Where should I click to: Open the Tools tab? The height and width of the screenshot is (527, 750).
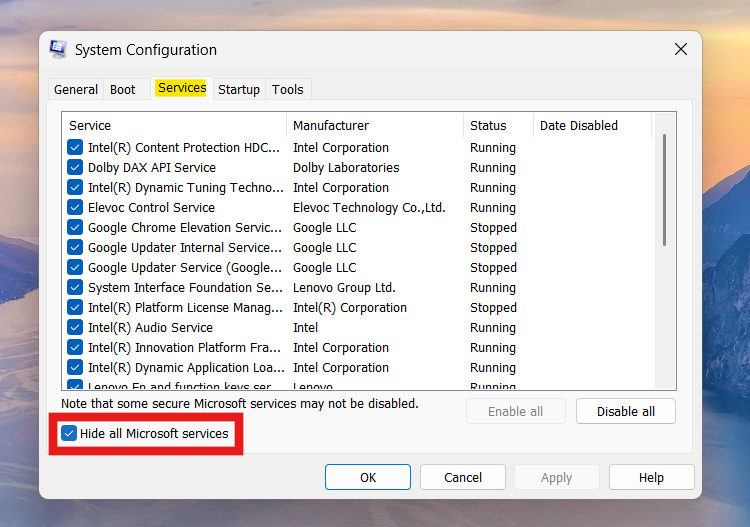(287, 89)
